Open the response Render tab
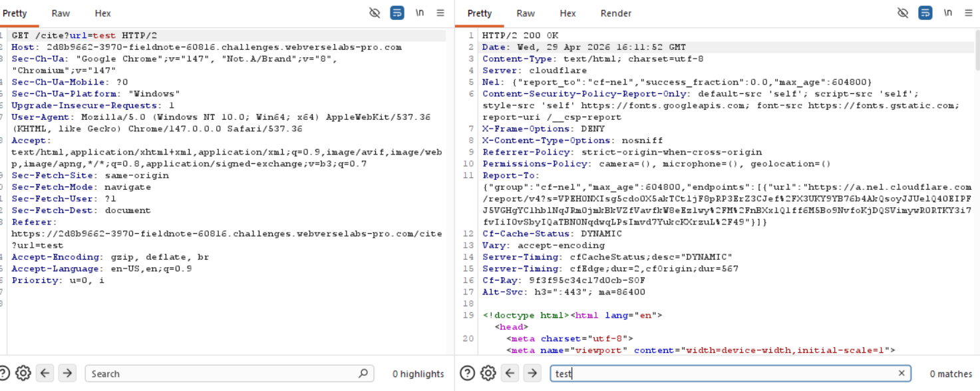Viewport: 980px width, 391px height. [616, 13]
